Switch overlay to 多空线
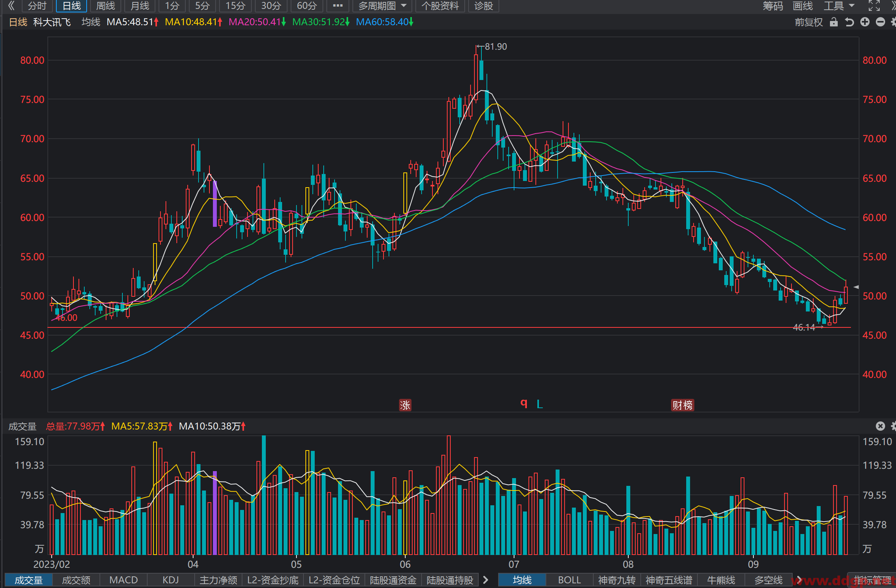Screen dimensions: 896x588 click(769, 580)
